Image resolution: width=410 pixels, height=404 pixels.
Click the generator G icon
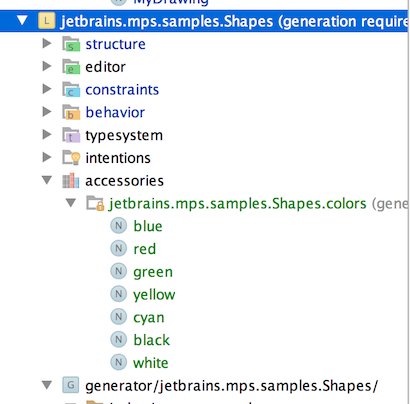71,385
